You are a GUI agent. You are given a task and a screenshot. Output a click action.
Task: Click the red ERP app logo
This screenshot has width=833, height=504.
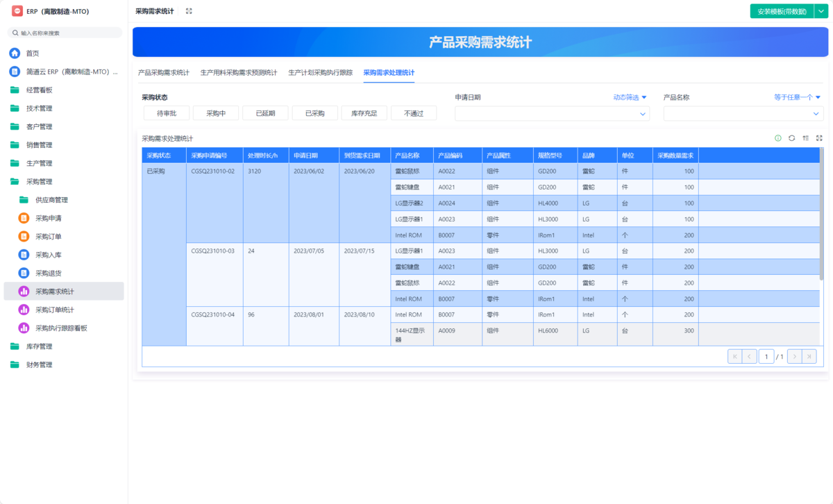(x=17, y=11)
